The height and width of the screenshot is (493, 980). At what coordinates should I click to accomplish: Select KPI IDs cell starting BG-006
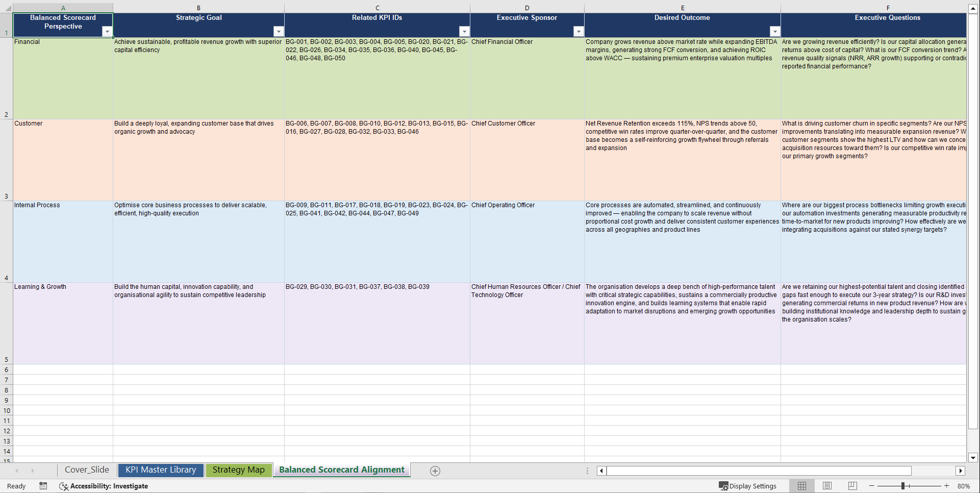click(x=377, y=160)
